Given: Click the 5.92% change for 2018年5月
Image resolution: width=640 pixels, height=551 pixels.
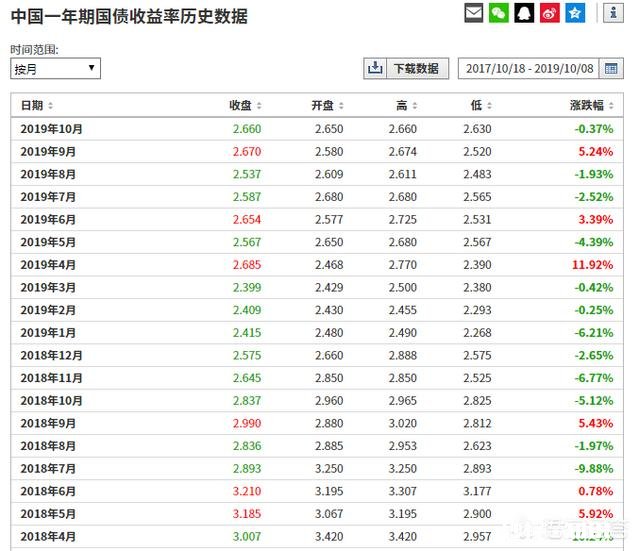Looking at the screenshot, I should [596, 514].
